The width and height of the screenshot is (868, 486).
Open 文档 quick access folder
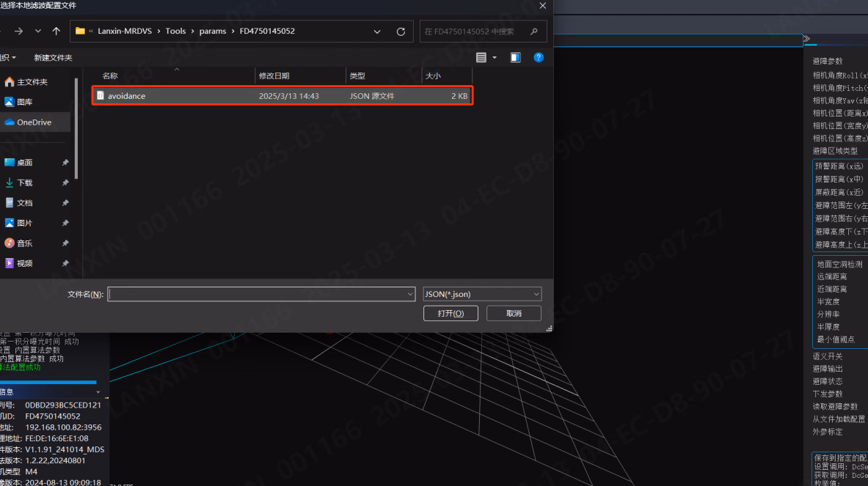(24, 203)
